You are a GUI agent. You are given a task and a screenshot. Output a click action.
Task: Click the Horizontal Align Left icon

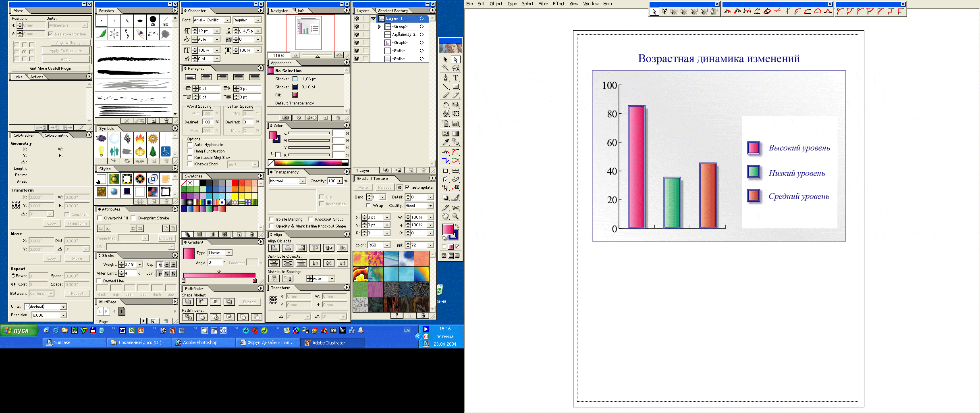tap(274, 248)
